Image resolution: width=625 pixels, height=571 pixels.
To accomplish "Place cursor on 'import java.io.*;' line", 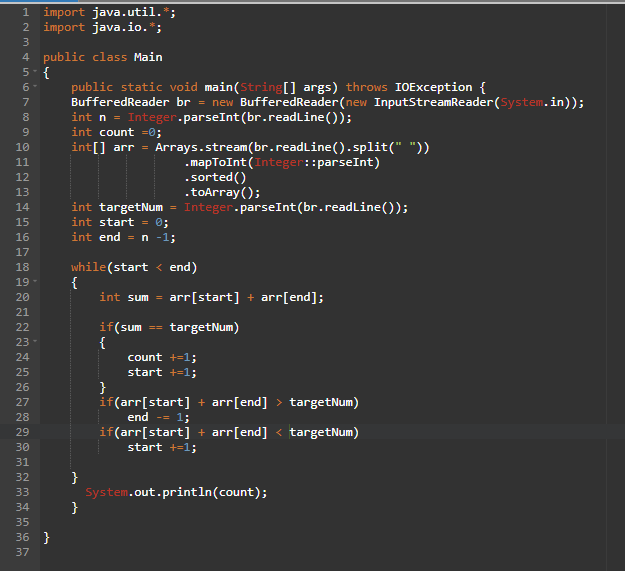I will [x=102, y=27].
